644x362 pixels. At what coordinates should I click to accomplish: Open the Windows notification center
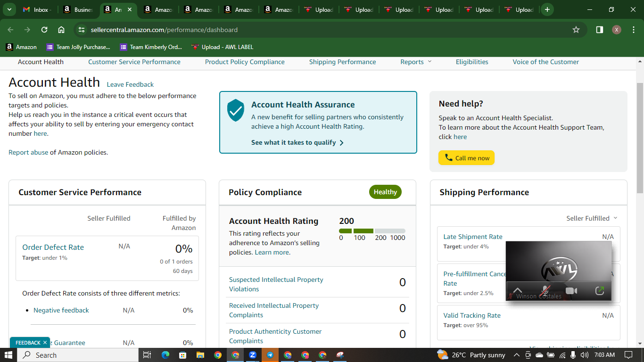628,355
